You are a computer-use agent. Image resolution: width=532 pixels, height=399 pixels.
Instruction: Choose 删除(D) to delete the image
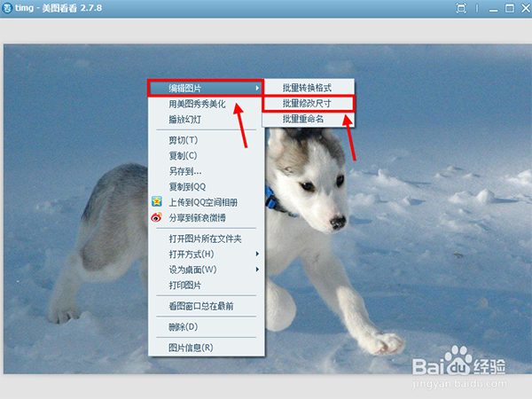183,327
